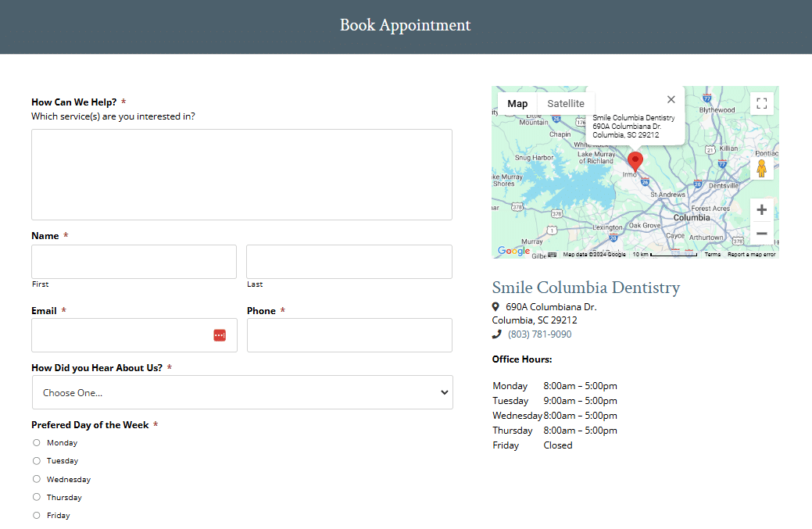Click the location pin icon beside the address

[495, 306]
